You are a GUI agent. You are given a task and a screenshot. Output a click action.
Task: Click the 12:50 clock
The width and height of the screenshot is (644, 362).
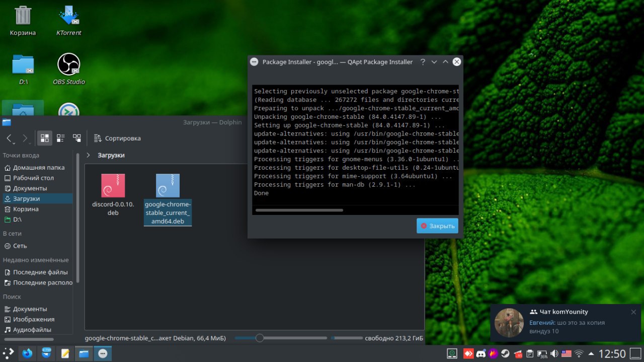[x=612, y=354]
